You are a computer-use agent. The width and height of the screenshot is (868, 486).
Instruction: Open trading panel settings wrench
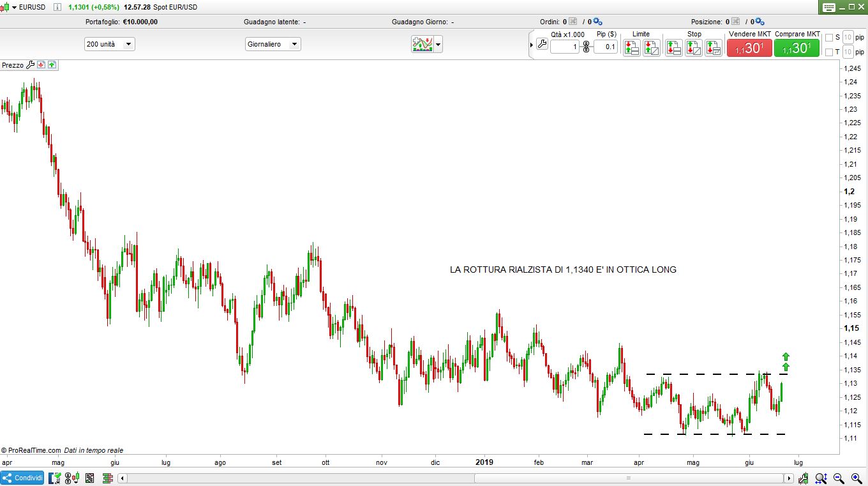[x=542, y=45]
